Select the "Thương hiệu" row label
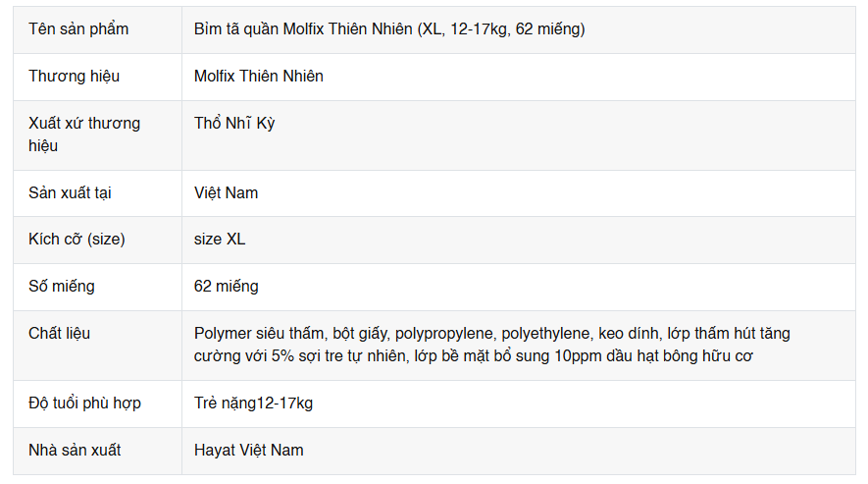Screen dimensions: 868x484 (75, 77)
